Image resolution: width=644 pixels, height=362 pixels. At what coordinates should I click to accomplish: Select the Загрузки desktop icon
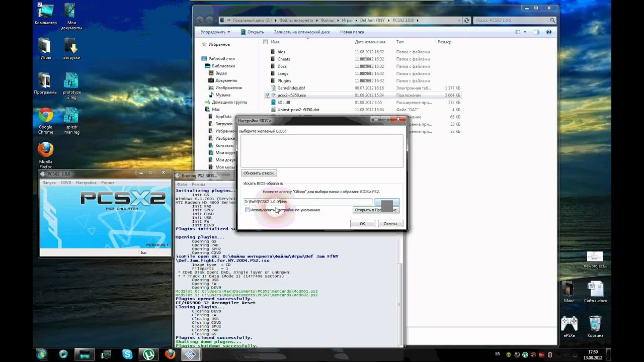(x=71, y=49)
